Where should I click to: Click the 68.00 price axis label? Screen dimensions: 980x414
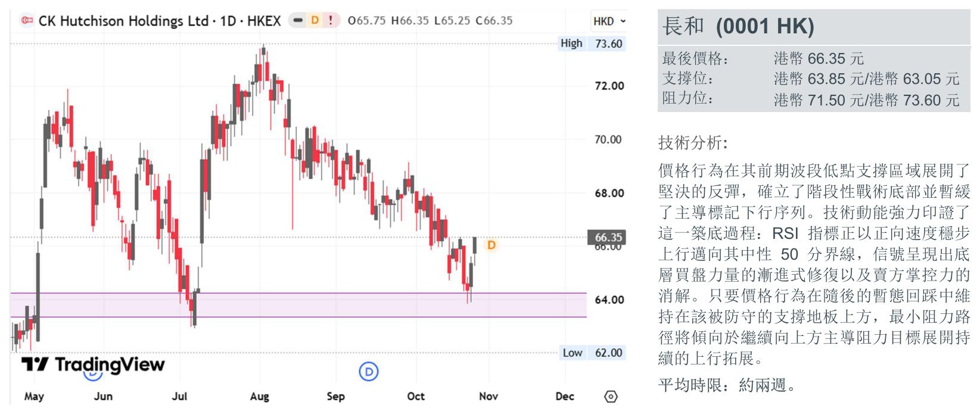tap(609, 193)
